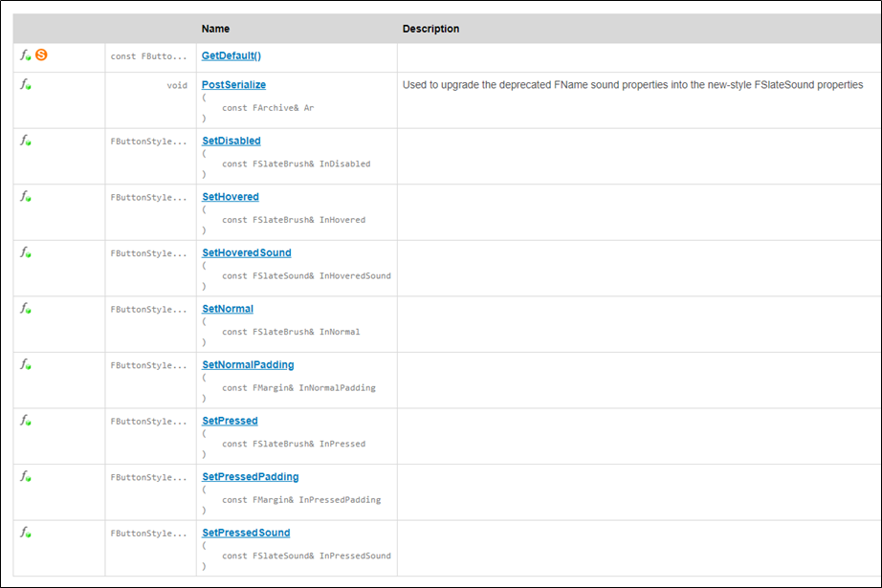Click the FButtonStyle... return type in SetPressedPadding row
The image size is (882, 588).
(x=148, y=477)
